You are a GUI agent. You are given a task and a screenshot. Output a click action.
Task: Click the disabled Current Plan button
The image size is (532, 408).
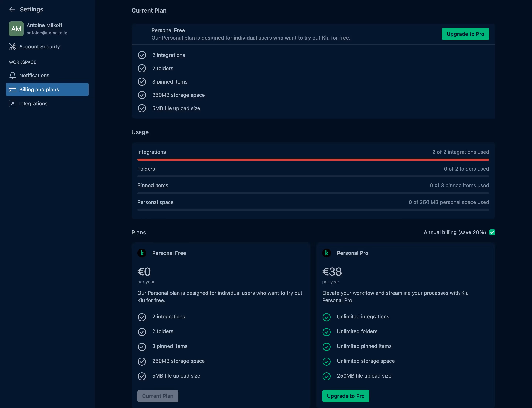[x=158, y=396]
